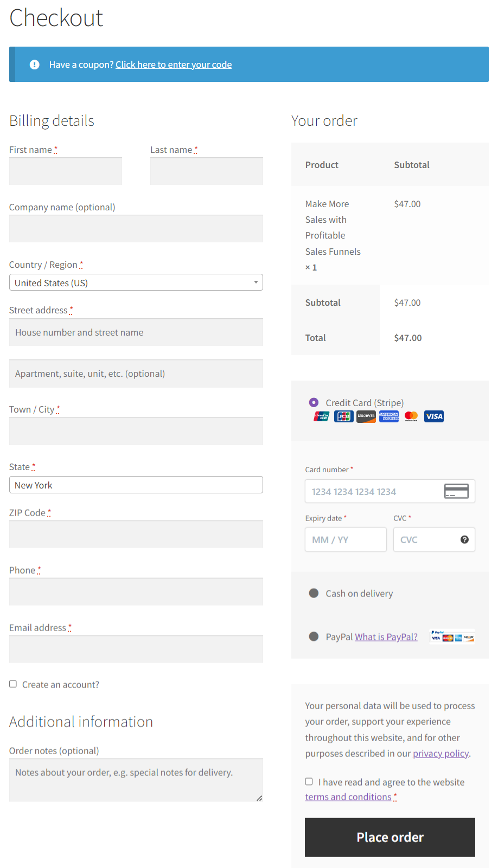Viewport: 498px width, 868px height.
Task: Select the Credit Card (Stripe) payment option
Action: (314, 402)
